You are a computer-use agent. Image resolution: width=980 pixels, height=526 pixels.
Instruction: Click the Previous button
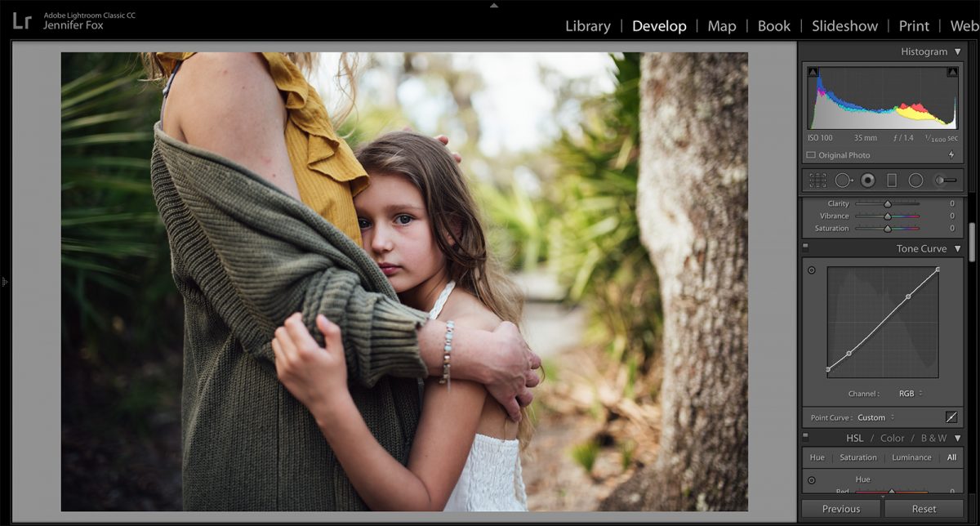coord(841,508)
